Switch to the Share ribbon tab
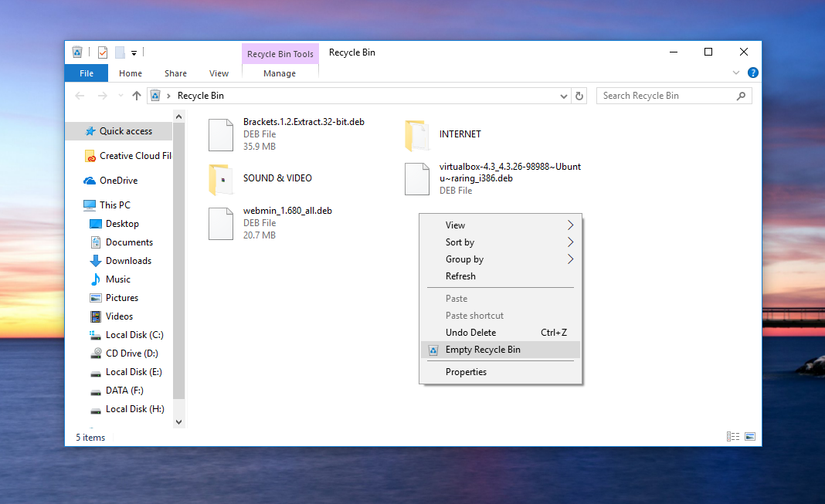The width and height of the screenshot is (825, 504). 175,73
